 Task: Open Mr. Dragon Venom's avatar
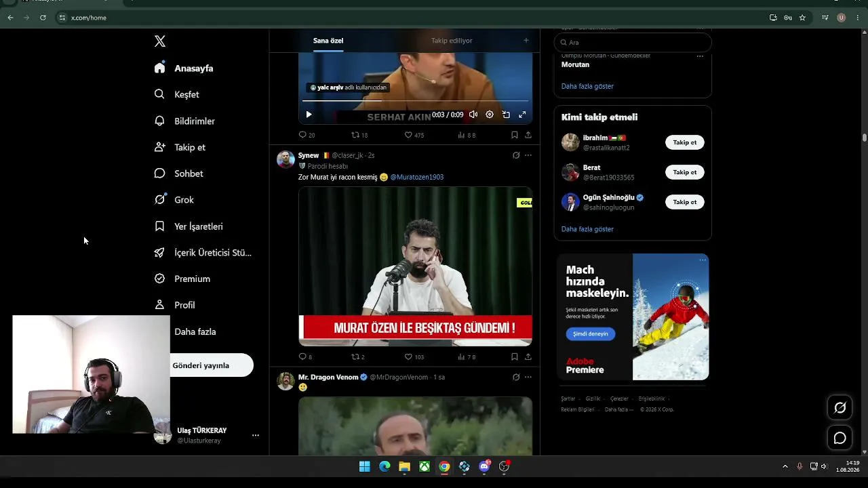click(285, 381)
